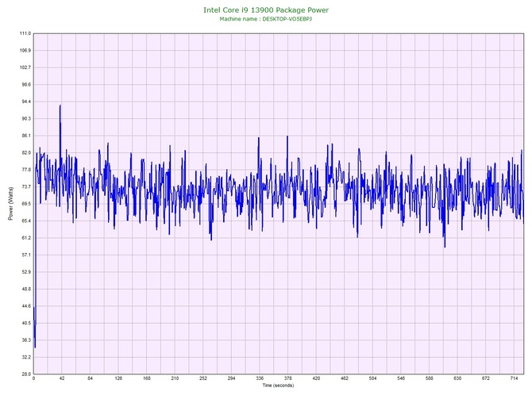Viewport: 532px width, 399px height.
Task: Click the 336 x-axis time label
Action: (x=260, y=378)
